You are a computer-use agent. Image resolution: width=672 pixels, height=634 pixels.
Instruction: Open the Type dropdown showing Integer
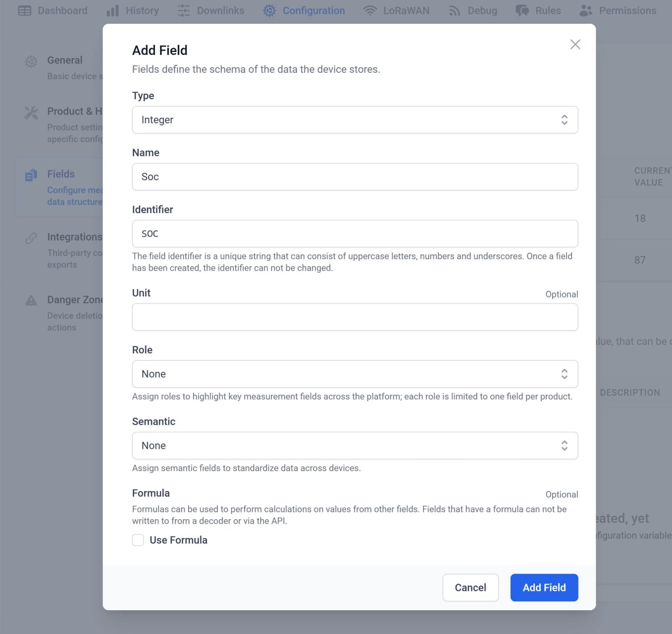[x=355, y=120]
